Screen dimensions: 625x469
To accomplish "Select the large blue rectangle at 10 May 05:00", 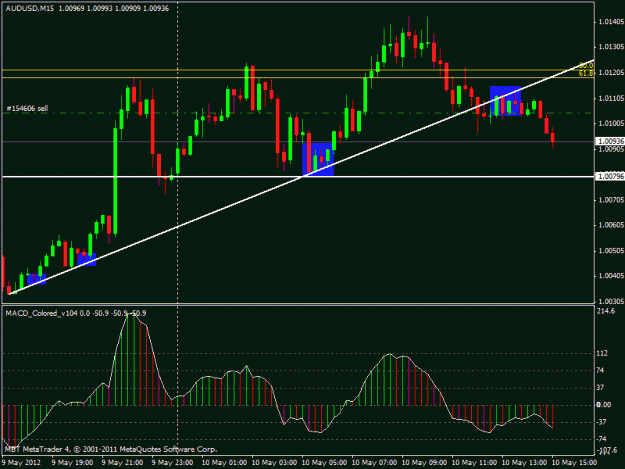I will [x=318, y=159].
